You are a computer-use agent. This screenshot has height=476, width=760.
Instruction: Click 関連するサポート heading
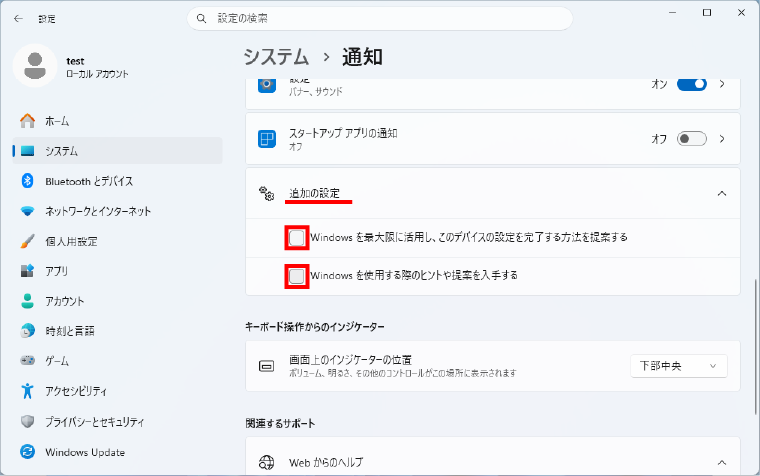coord(280,423)
